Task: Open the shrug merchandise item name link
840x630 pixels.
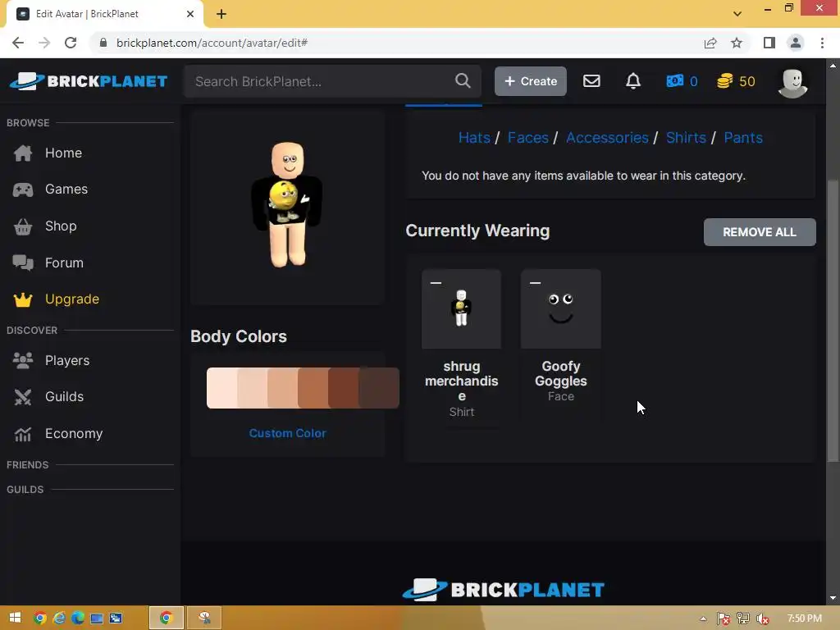Action: pyautogui.click(x=461, y=381)
